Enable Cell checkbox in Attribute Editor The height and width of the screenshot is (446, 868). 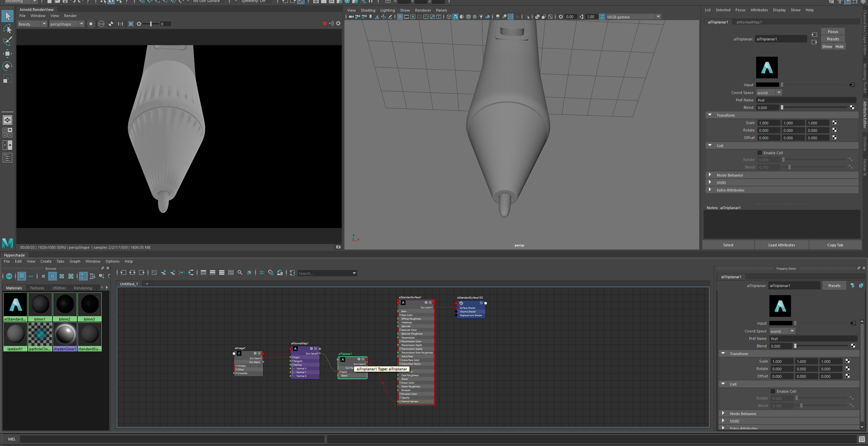click(x=759, y=153)
